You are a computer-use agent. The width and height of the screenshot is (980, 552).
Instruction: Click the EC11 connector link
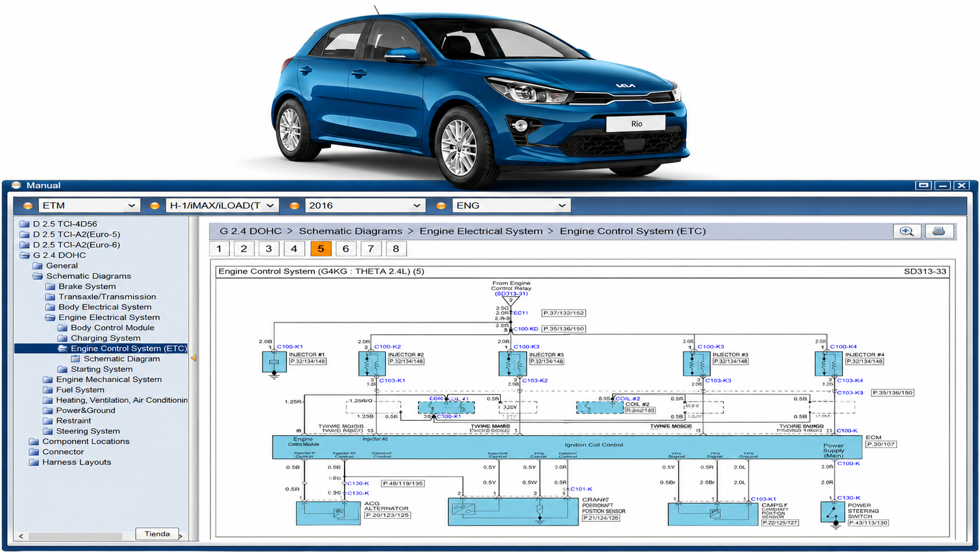pos(521,313)
